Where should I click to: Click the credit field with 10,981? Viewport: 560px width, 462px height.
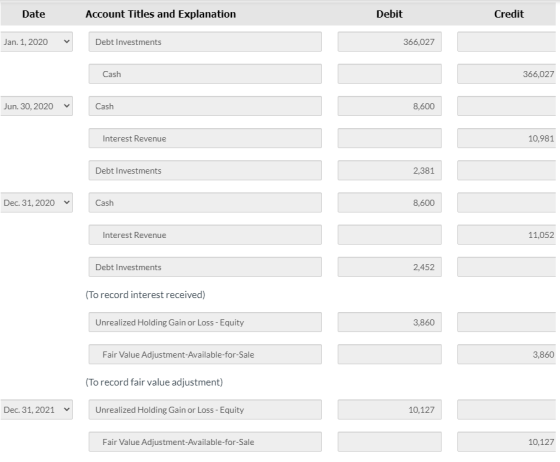click(x=506, y=138)
